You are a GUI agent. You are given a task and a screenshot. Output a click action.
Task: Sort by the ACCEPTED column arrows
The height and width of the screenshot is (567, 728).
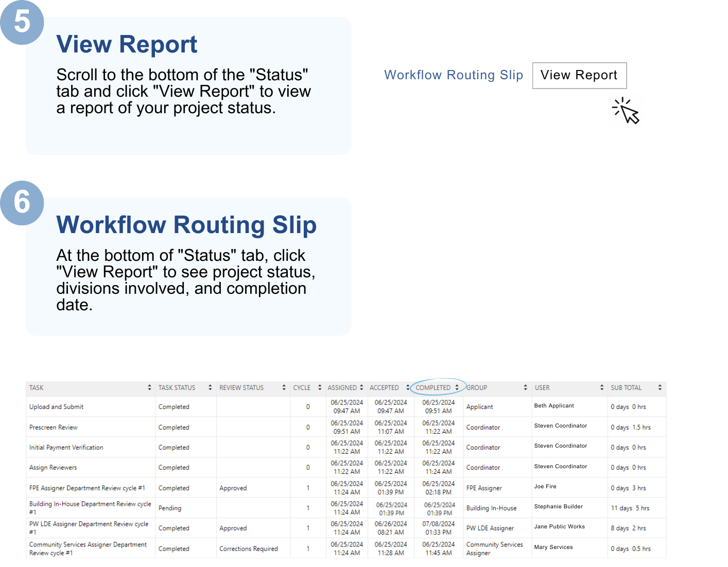(x=408, y=387)
